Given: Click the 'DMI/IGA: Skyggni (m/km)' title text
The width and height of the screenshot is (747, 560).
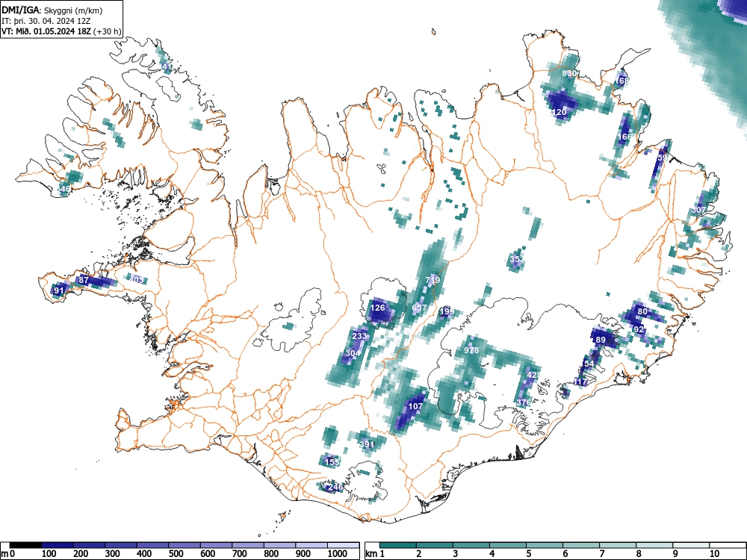Looking at the screenshot, I should point(52,10).
